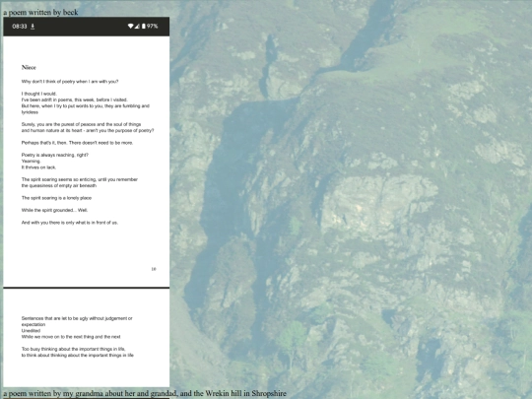Click line 'I've been adrift in poems, this week'

click(x=75, y=100)
